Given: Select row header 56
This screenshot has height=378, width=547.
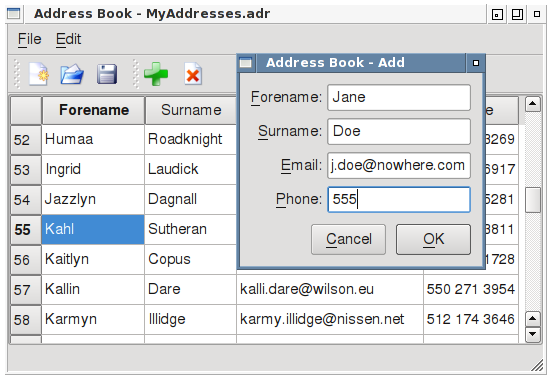Looking at the screenshot, I should click(x=26, y=260).
